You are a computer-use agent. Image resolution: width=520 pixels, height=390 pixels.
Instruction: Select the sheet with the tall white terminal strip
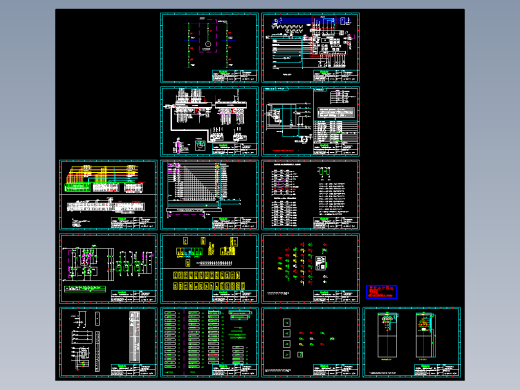coord(108,342)
